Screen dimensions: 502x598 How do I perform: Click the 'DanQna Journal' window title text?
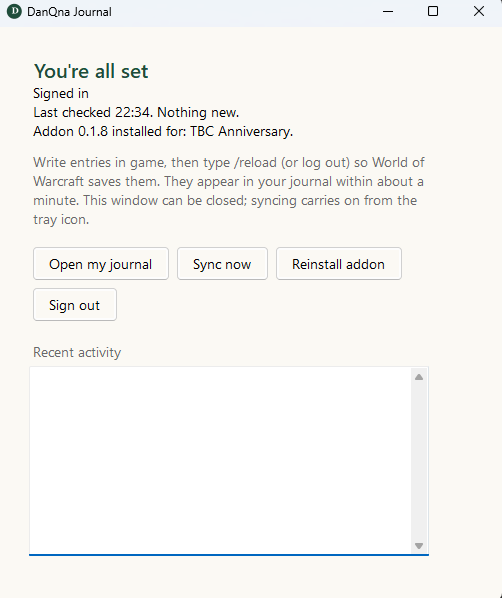(x=69, y=12)
